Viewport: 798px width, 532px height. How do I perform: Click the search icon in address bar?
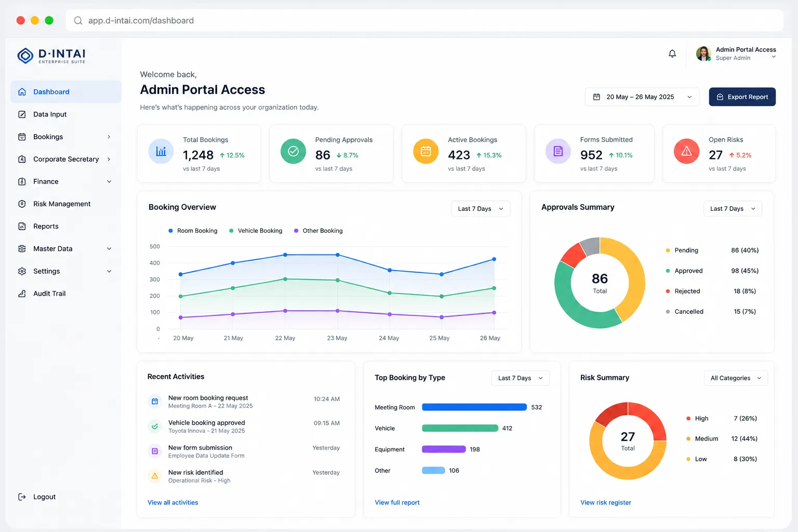(x=78, y=21)
